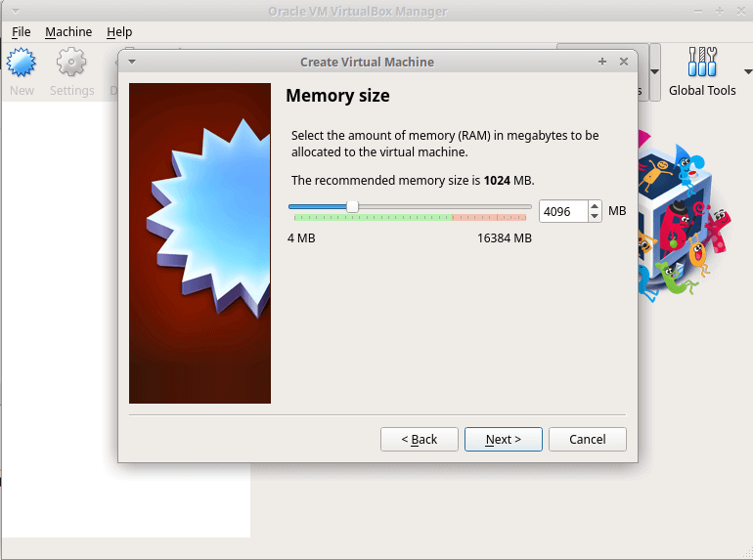Click the 4 MB minimum label

pos(301,238)
